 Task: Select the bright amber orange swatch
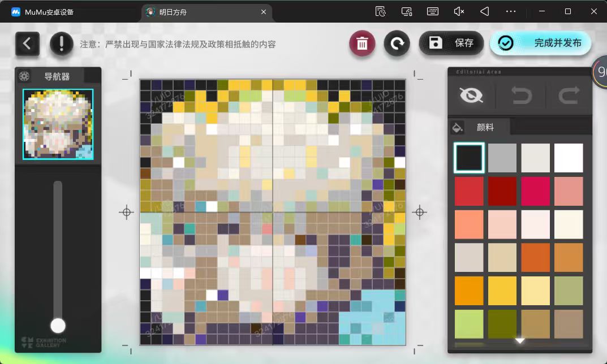tap(469, 291)
